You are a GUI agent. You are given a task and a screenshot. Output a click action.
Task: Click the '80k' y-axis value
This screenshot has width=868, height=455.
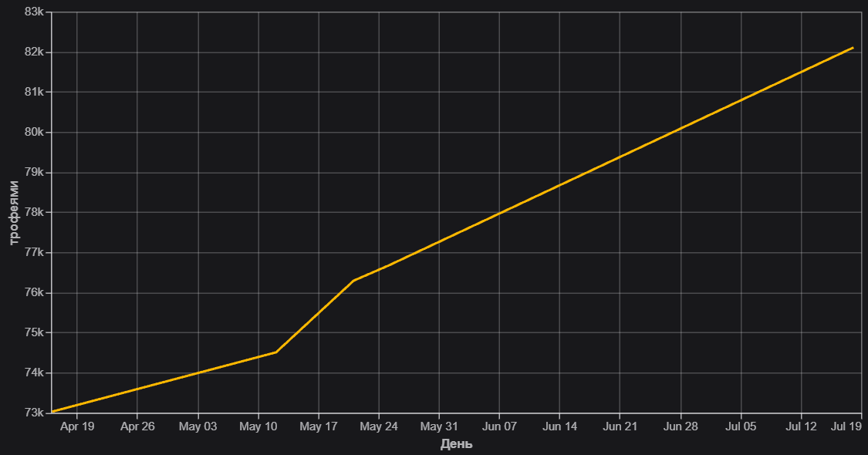tap(34, 133)
